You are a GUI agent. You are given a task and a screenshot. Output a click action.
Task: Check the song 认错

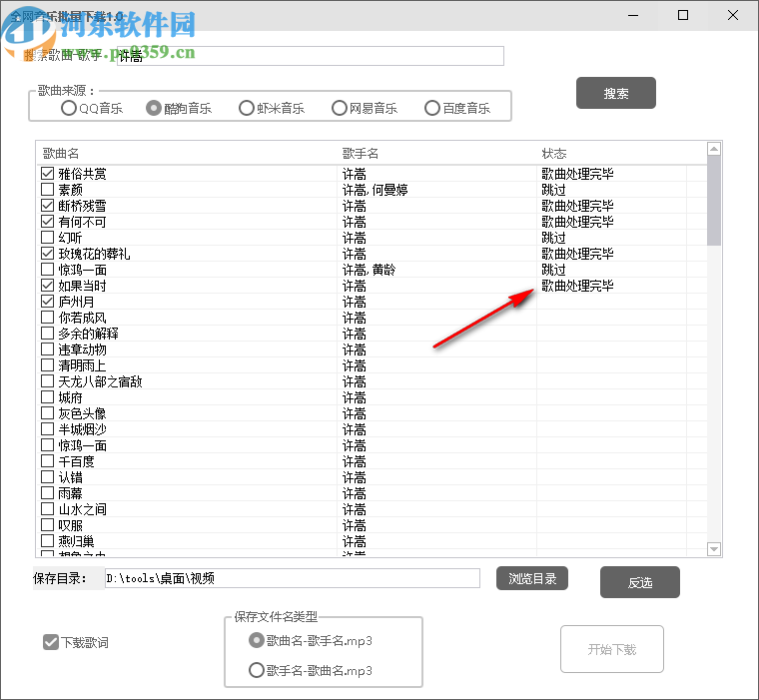click(48, 477)
